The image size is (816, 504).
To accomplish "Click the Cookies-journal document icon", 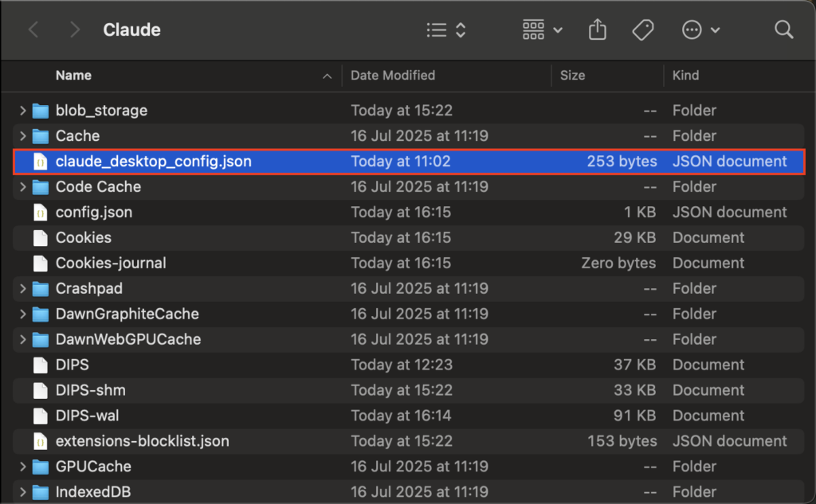I will tap(40, 264).
